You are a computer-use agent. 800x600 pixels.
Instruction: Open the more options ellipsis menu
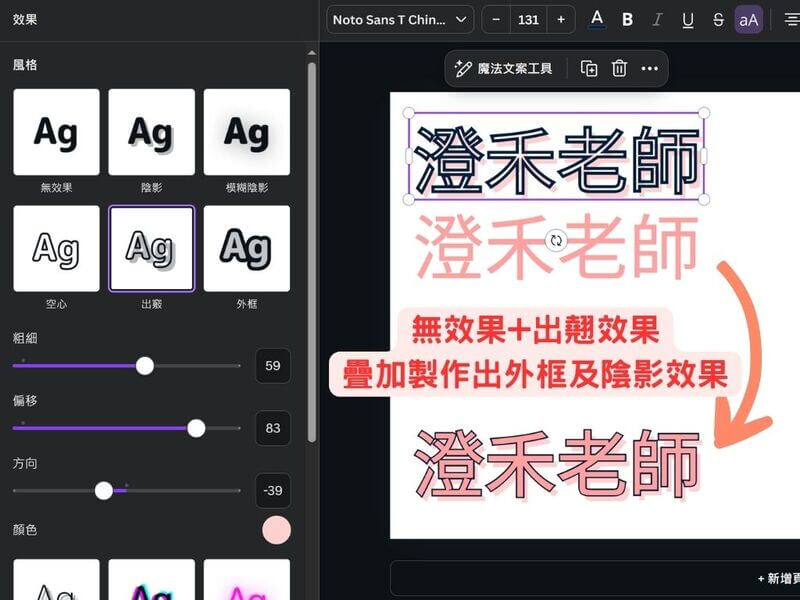649,68
